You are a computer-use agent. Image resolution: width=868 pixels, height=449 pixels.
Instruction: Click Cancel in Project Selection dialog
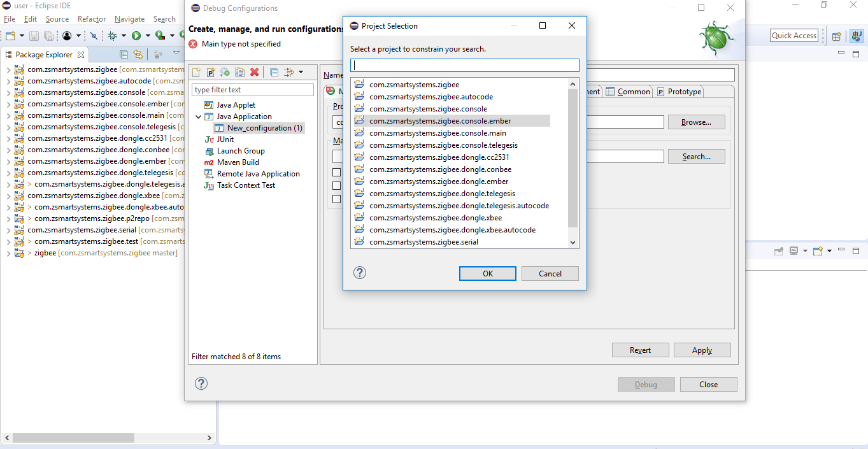tap(550, 273)
